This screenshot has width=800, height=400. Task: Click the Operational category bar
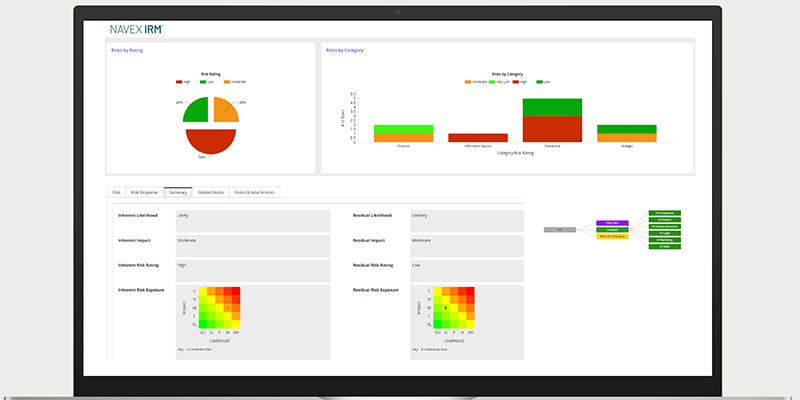point(552,120)
